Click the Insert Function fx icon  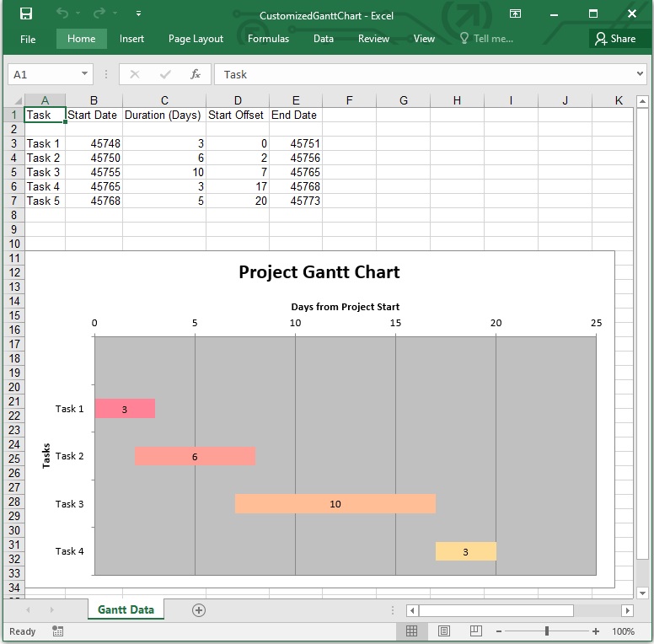click(x=196, y=74)
